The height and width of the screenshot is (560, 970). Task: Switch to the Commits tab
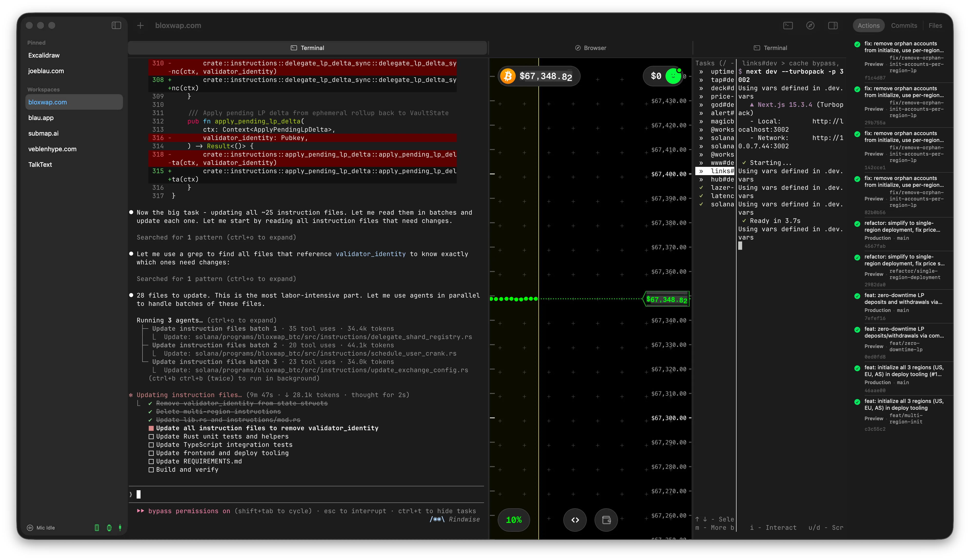pos(904,25)
